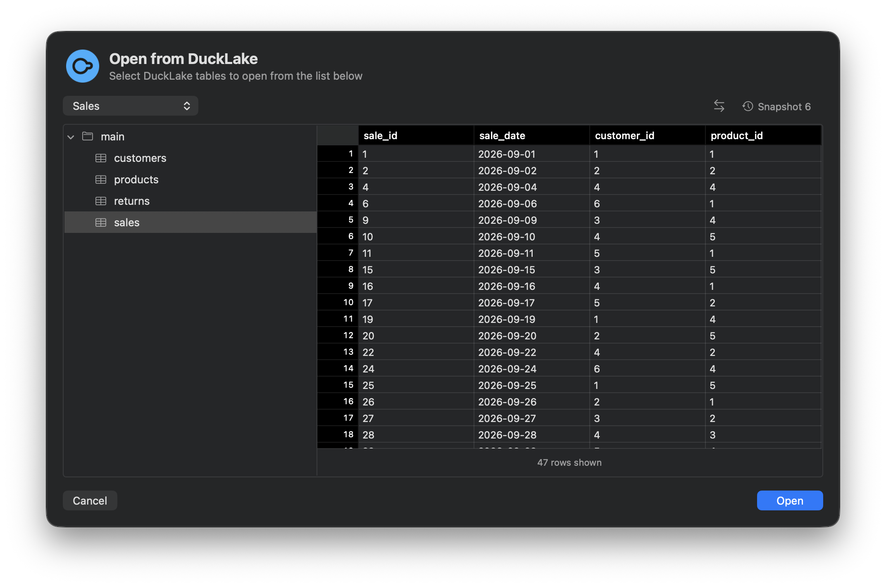Select the customers table in tree
Viewport: 886px width, 588px height.
191,158
